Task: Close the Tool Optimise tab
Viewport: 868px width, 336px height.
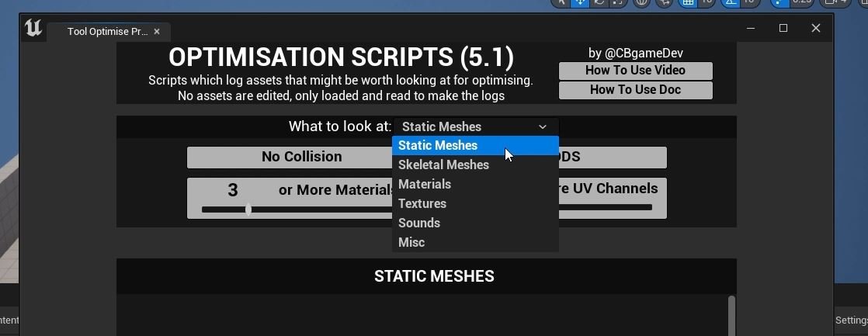Action: click(x=157, y=32)
